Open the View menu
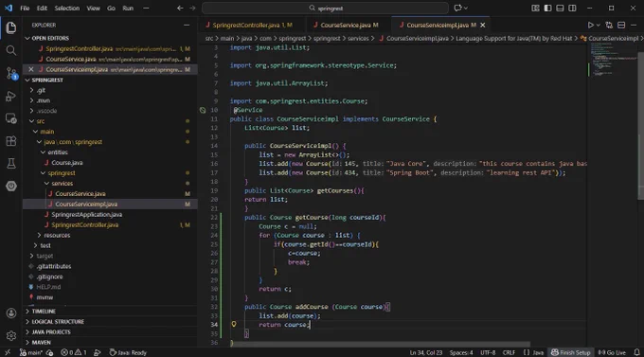Screen dimensions: 644x357 click(93, 8)
